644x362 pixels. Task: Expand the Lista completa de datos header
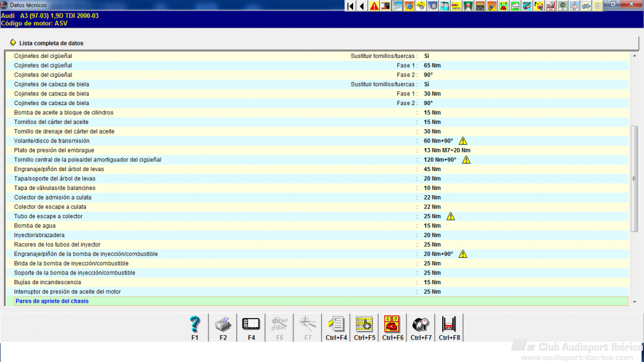322,43
